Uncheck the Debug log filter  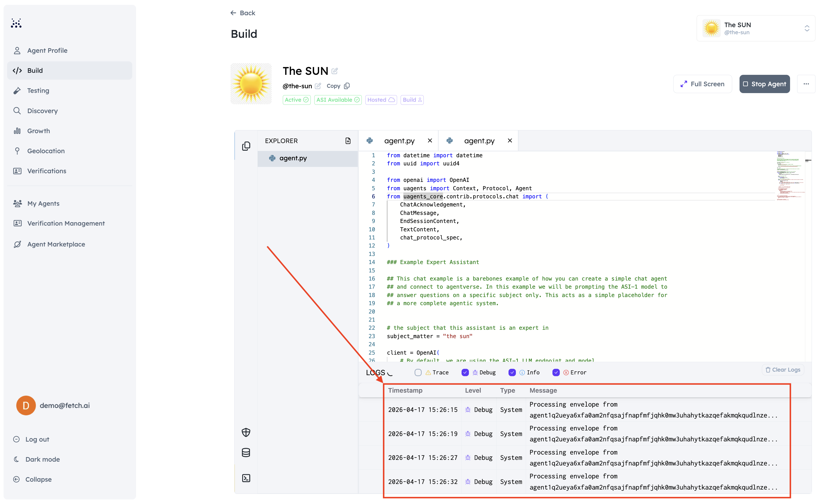click(465, 372)
